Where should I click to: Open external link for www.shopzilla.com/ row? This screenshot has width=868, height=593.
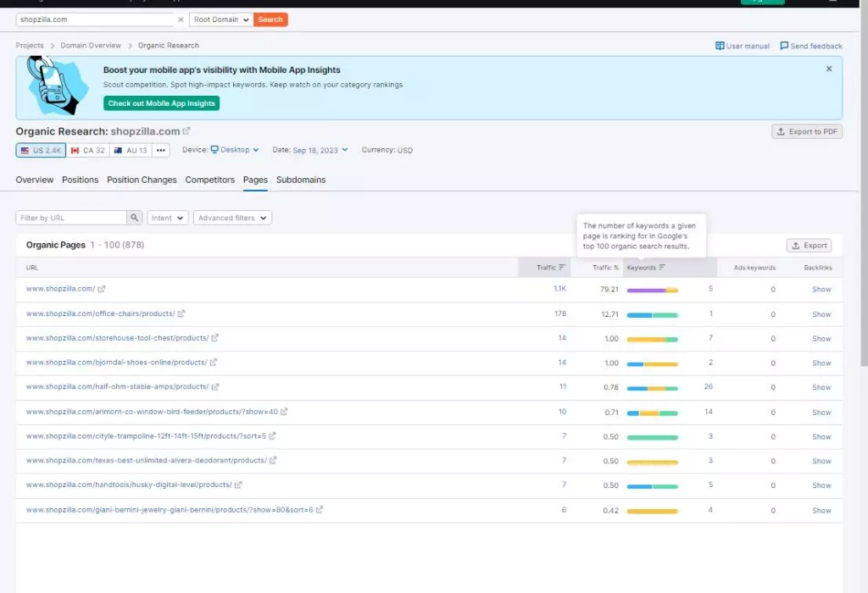click(x=102, y=289)
